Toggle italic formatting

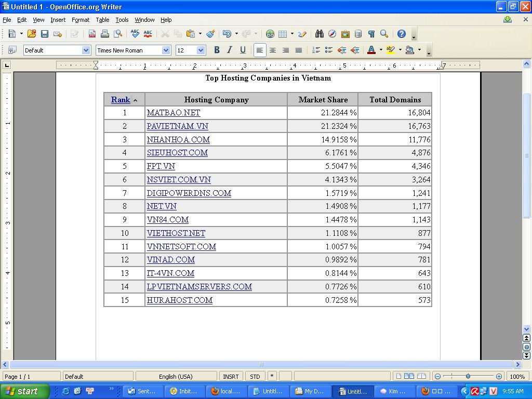pyautogui.click(x=230, y=50)
